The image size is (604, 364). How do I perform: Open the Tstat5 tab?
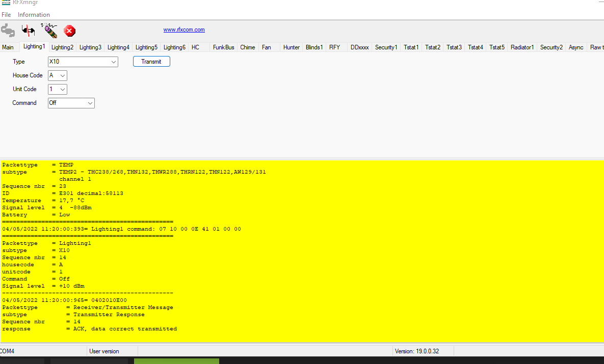click(x=497, y=47)
